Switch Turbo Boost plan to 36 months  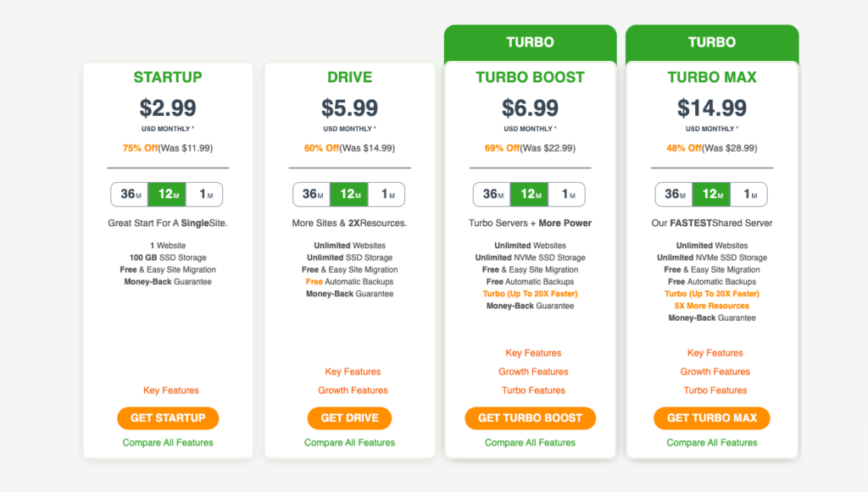(492, 195)
